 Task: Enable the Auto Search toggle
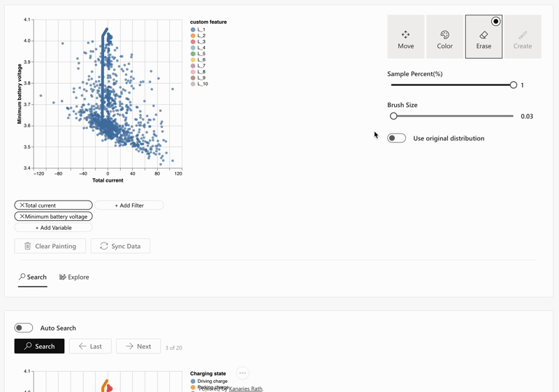tap(24, 328)
